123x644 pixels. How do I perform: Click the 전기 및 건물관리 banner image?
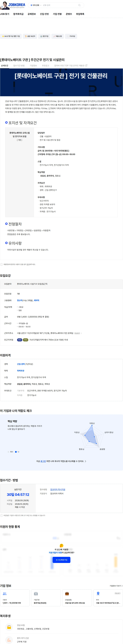point(61,82)
